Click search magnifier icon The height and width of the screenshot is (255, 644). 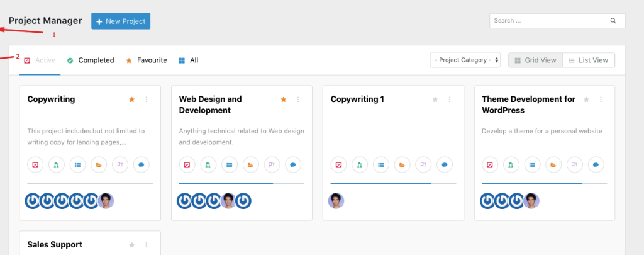point(613,21)
